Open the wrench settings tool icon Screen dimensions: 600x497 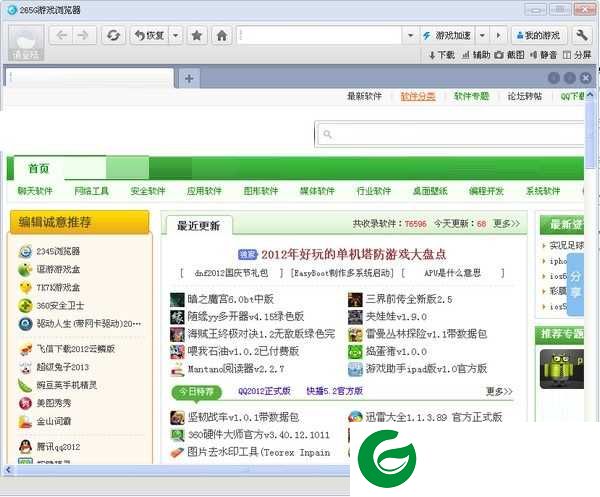[582, 36]
